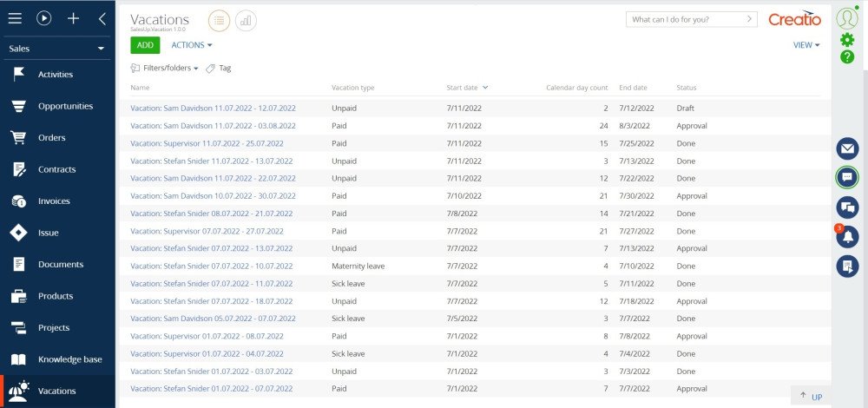The image size is (868, 408).
Task: Open the hamburger navigation menu
Action: [15, 19]
